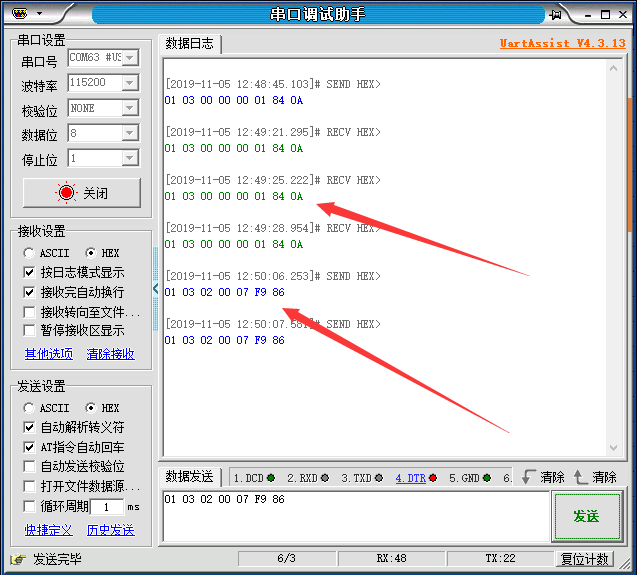Enable 循环周期 checkbox

[x=29, y=506]
